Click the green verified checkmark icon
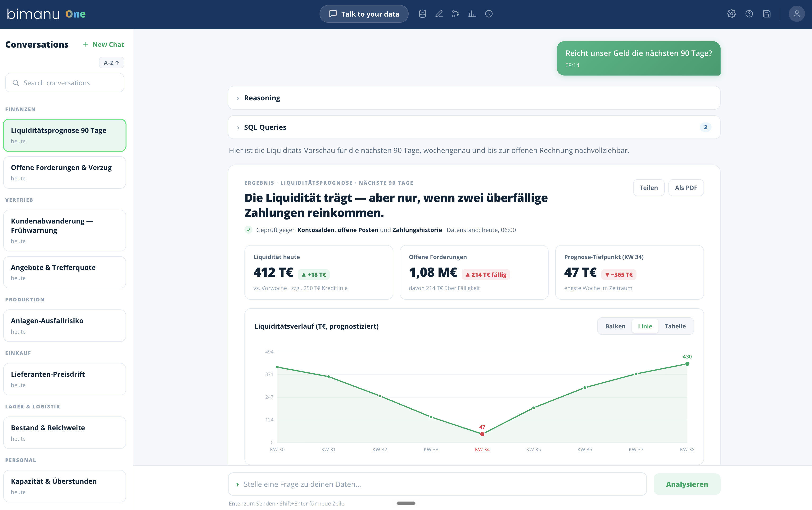This screenshot has width=812, height=510. click(248, 230)
